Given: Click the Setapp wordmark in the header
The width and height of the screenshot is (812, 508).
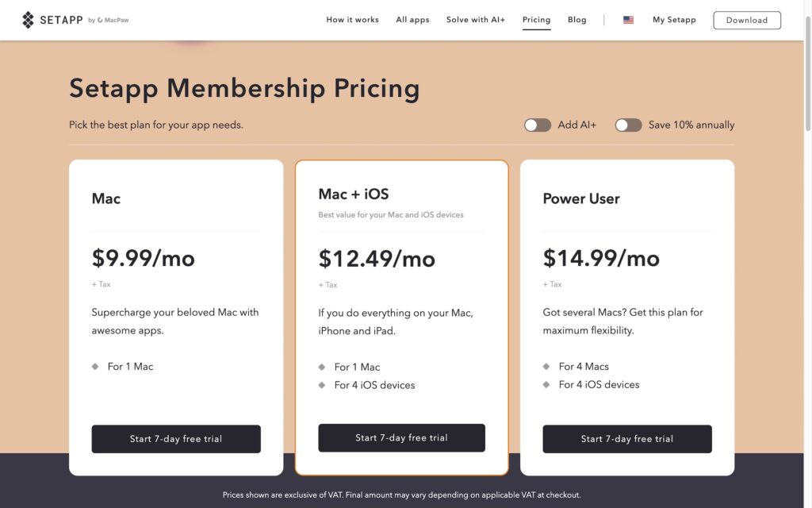Looking at the screenshot, I should 61,19.
